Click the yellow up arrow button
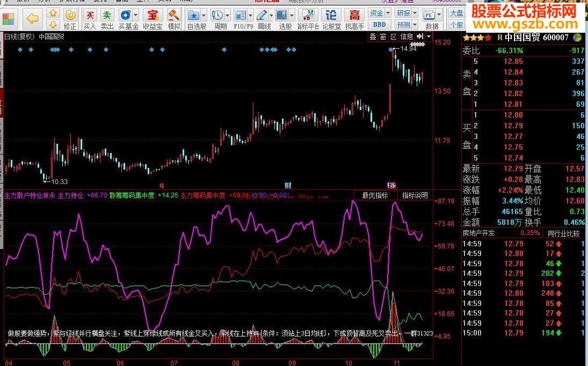Viewport: 588px width, 366px height. click(x=53, y=13)
